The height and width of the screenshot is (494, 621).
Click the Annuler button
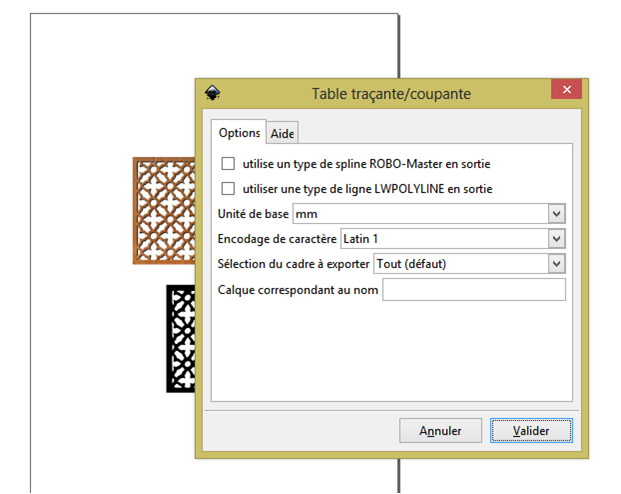click(x=440, y=431)
